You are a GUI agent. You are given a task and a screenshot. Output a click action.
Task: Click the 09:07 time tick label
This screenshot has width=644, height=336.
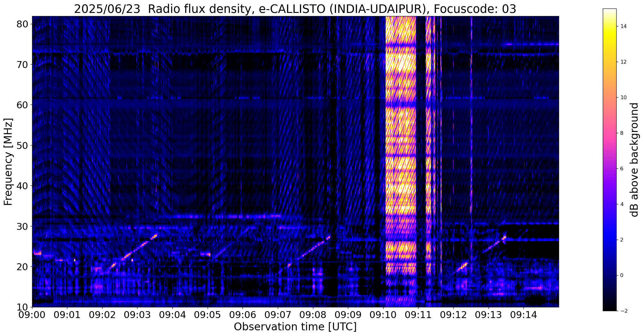278,315
